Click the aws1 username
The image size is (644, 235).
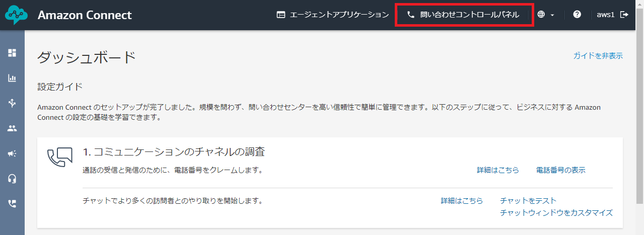click(x=606, y=15)
